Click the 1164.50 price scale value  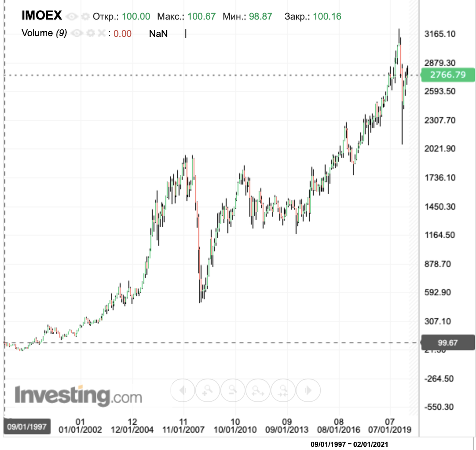[x=440, y=235]
